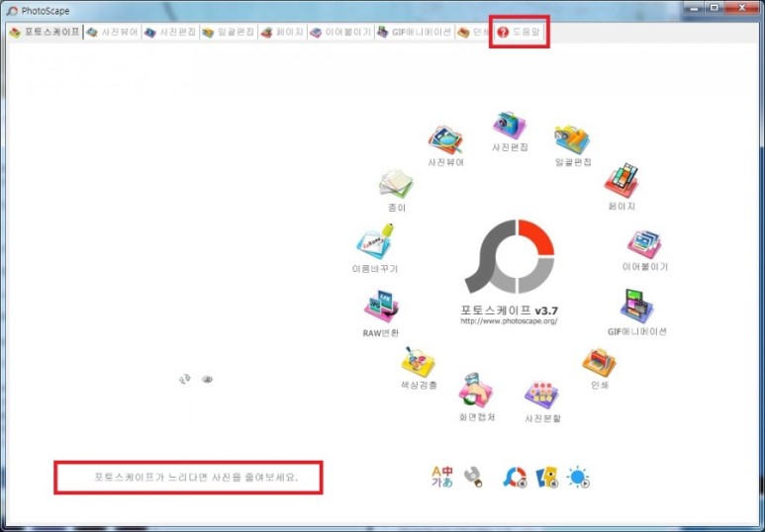Click the blue sun icon with play badge

tap(579, 477)
